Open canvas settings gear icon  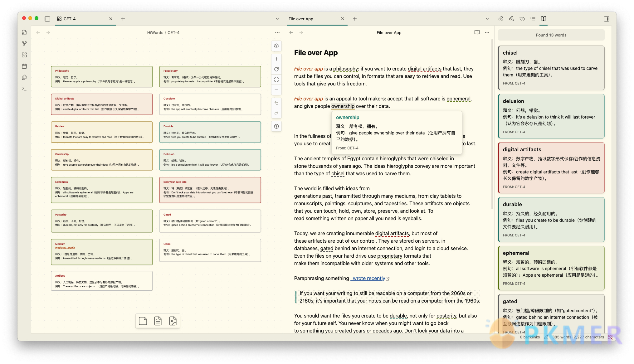[276, 46]
